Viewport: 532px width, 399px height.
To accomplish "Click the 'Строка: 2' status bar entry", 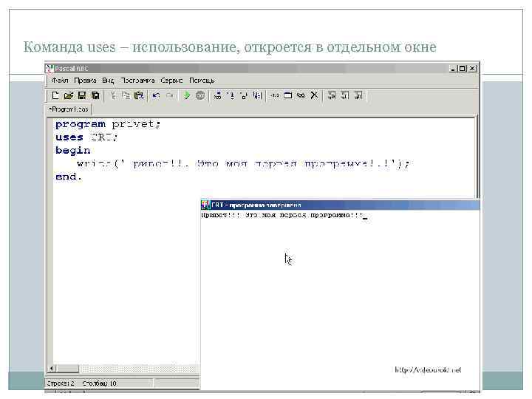I will click(x=61, y=383).
